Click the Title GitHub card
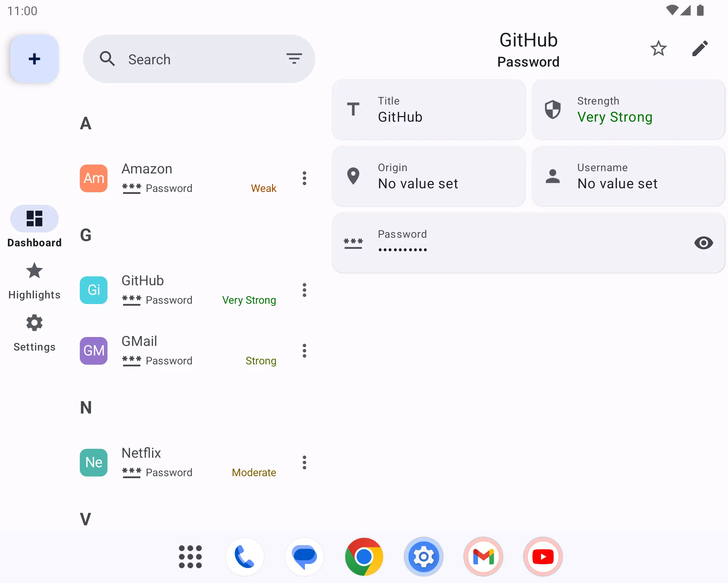Viewport: 728px width, 583px height. tap(429, 109)
